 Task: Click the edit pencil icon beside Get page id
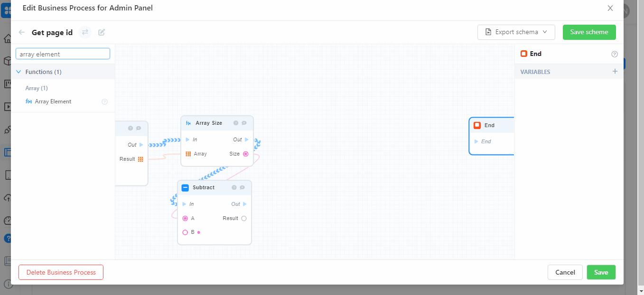click(102, 32)
